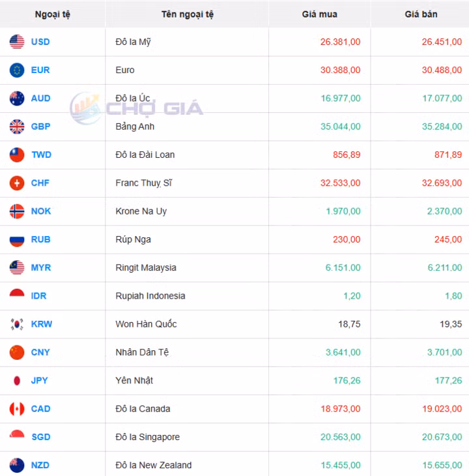The image size is (469, 476).
Task: Click the Giá bán column header
Action: pos(421,14)
